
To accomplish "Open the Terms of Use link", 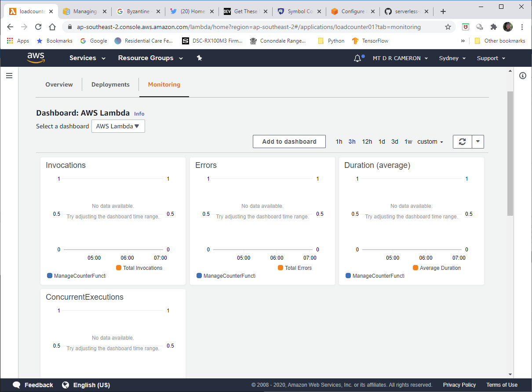I will (x=502, y=385).
